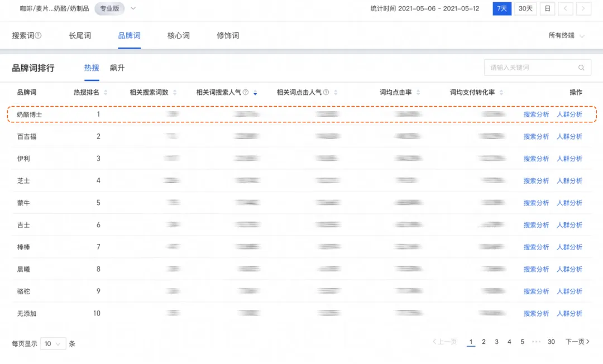603x364 pixels.
Task: Open 人群分析 for 芝士
Action: coord(569,181)
